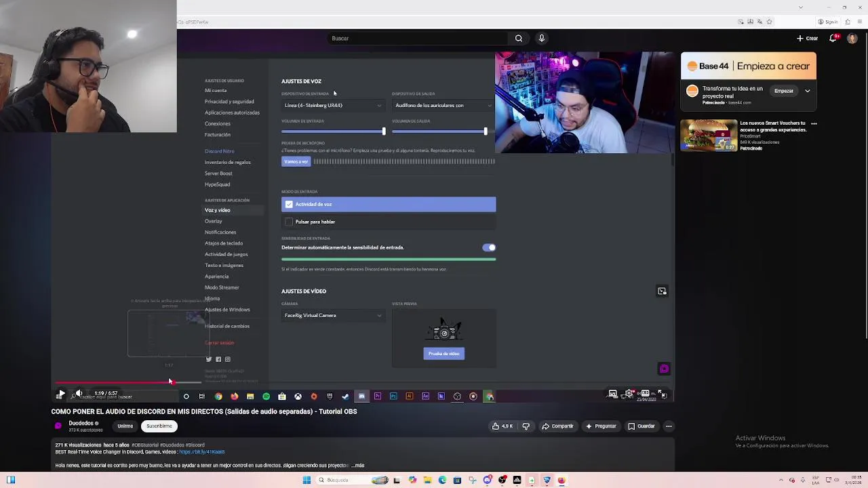
Task: Click the picture-in-picture icon on the video
Action: pos(662,291)
